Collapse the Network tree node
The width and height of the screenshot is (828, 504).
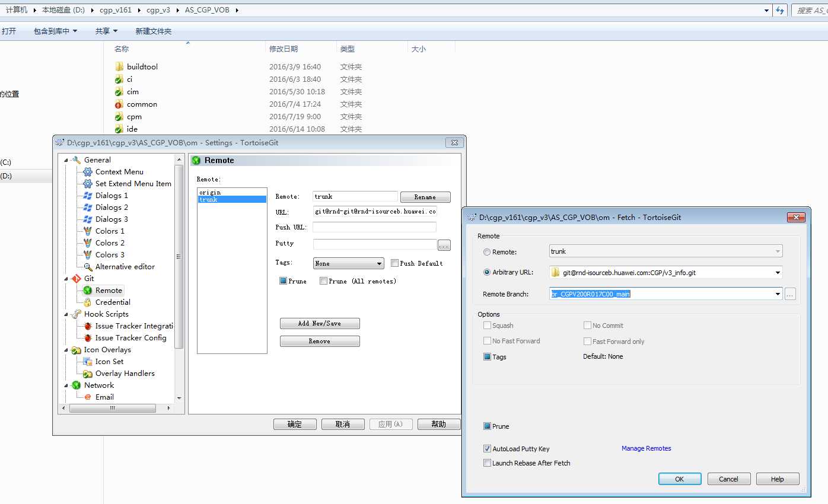(x=67, y=385)
